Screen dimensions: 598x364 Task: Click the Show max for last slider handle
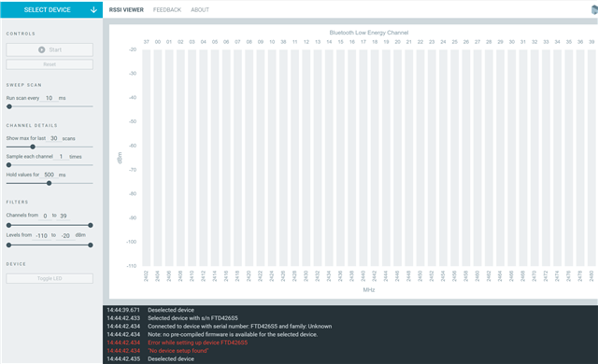coord(33,147)
